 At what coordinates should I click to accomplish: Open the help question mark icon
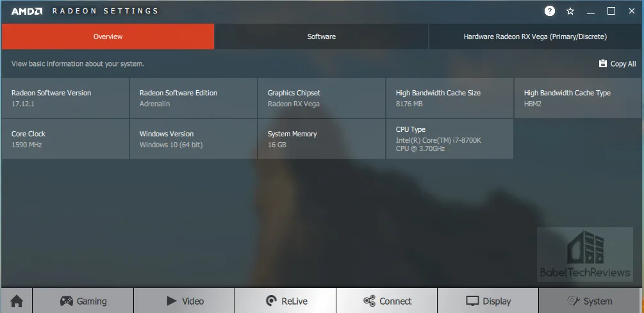click(550, 11)
